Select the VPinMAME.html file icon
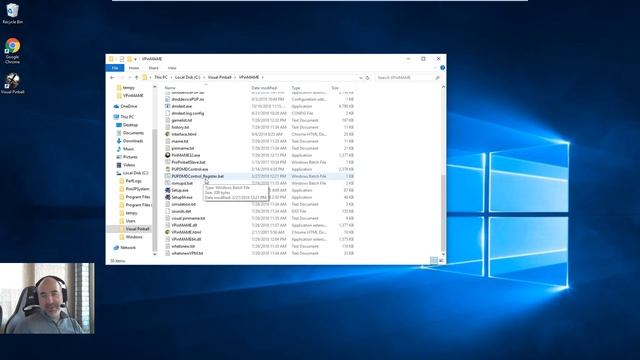This screenshot has width=640, height=360. coord(167,232)
